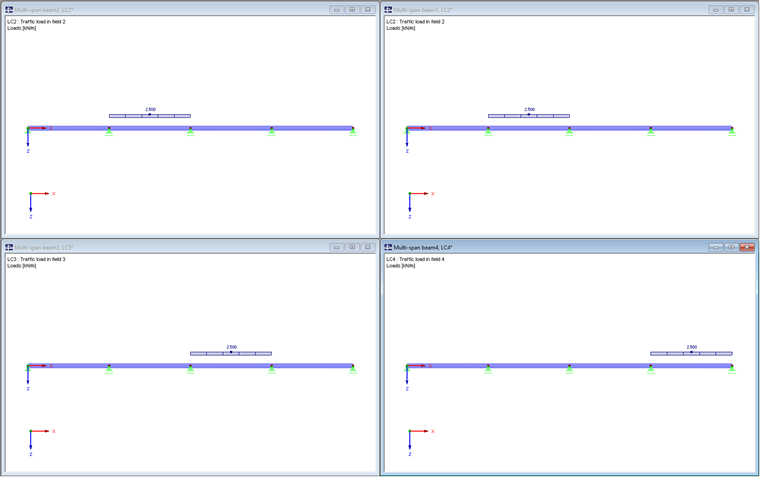Viewport: 760px width, 477px height.
Task: Select the field 2 load diagram in beam1 window
Action: tap(529, 116)
